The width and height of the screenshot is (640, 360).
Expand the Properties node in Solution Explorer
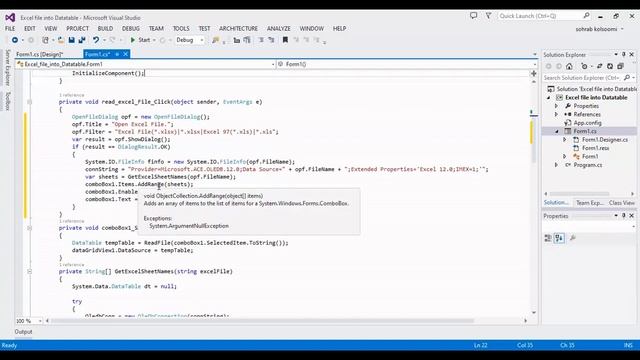tap(556, 106)
